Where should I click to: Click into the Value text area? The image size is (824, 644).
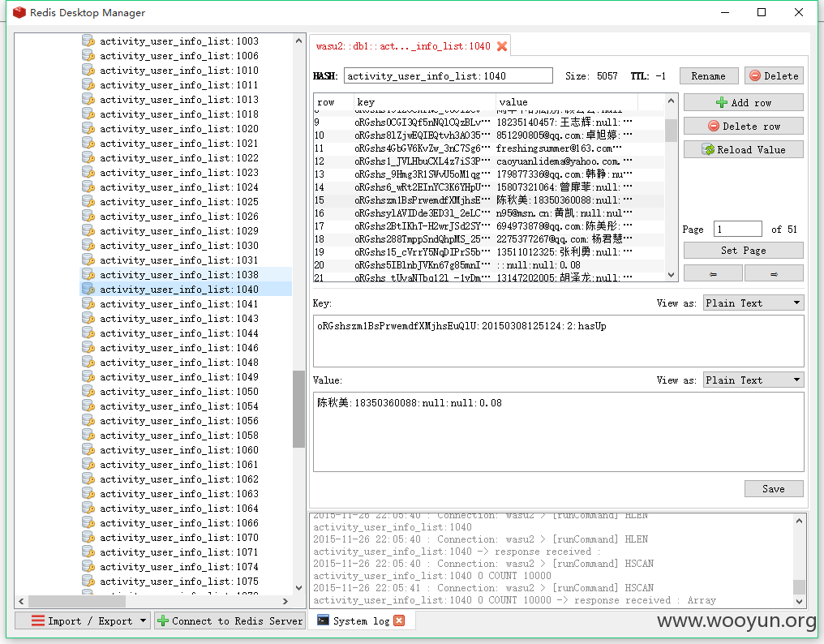[x=558, y=431]
